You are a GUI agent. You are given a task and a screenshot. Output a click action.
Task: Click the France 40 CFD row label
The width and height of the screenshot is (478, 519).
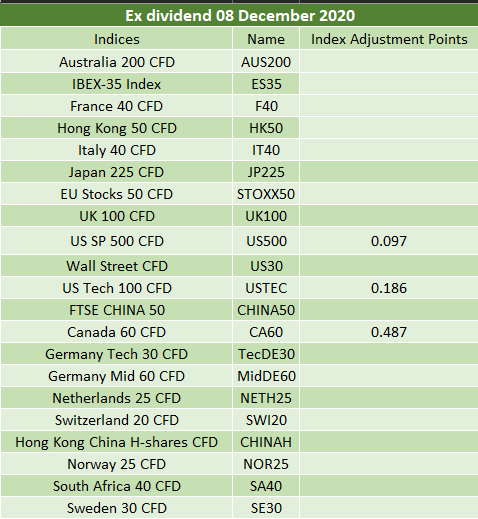pyautogui.click(x=117, y=106)
